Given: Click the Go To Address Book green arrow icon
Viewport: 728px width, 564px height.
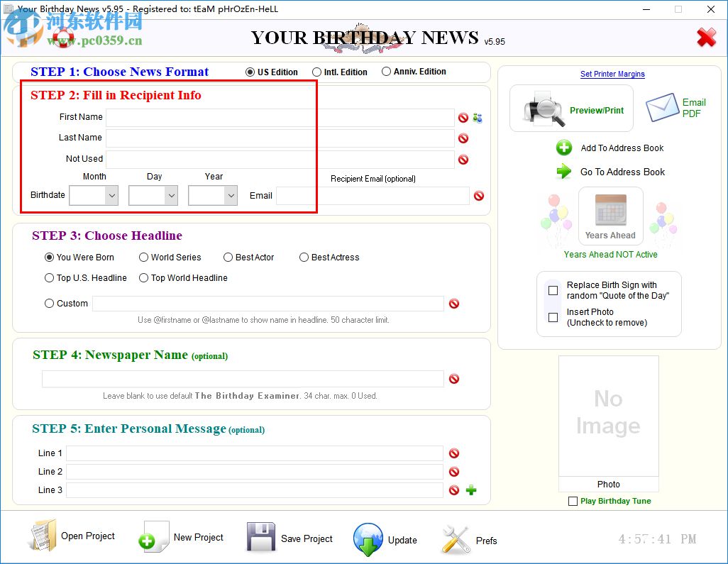Looking at the screenshot, I should click(565, 172).
